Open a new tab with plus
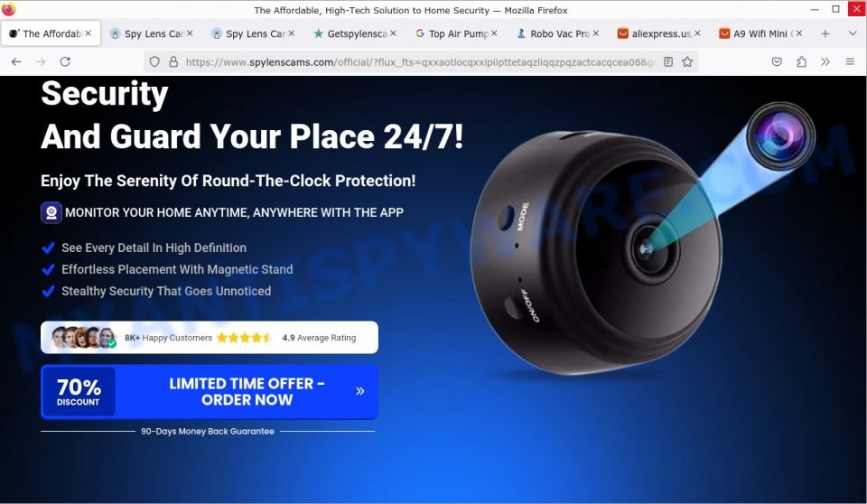The image size is (867, 504). click(x=825, y=33)
